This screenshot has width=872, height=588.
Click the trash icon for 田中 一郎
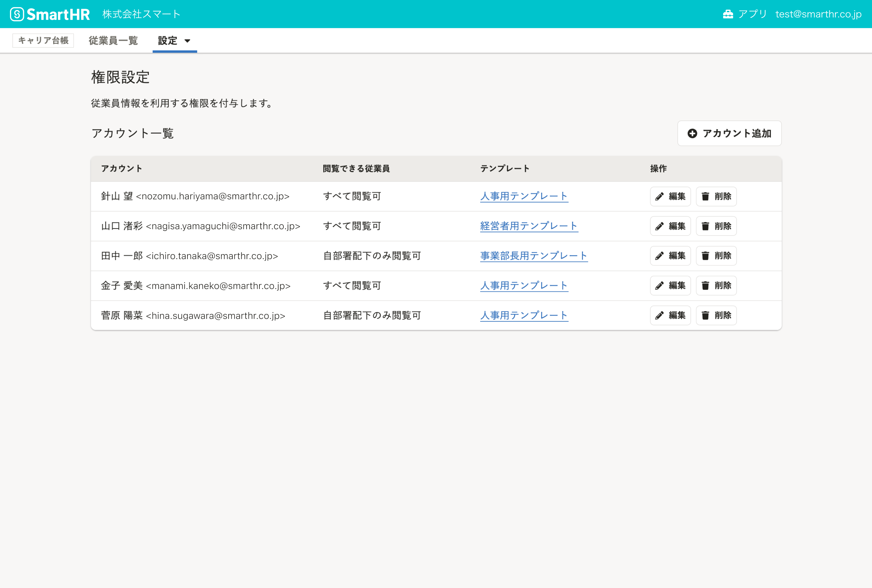coord(705,256)
